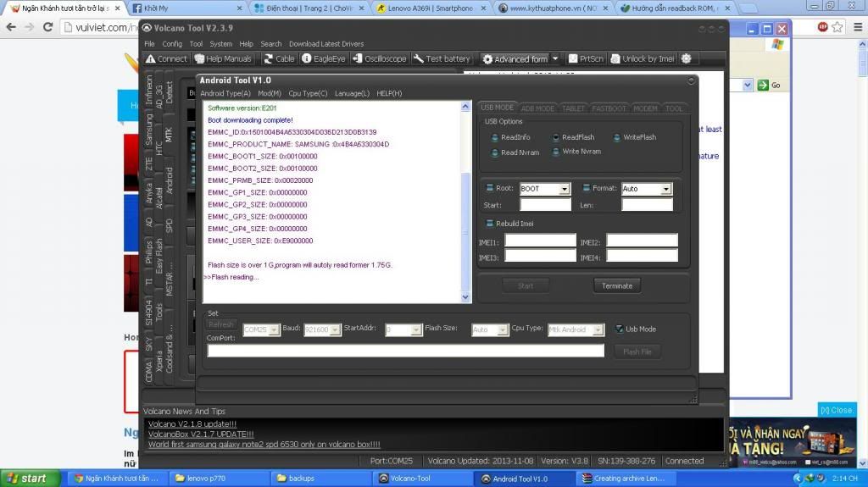Click the Flash File button
868x487 pixels.
(x=637, y=352)
